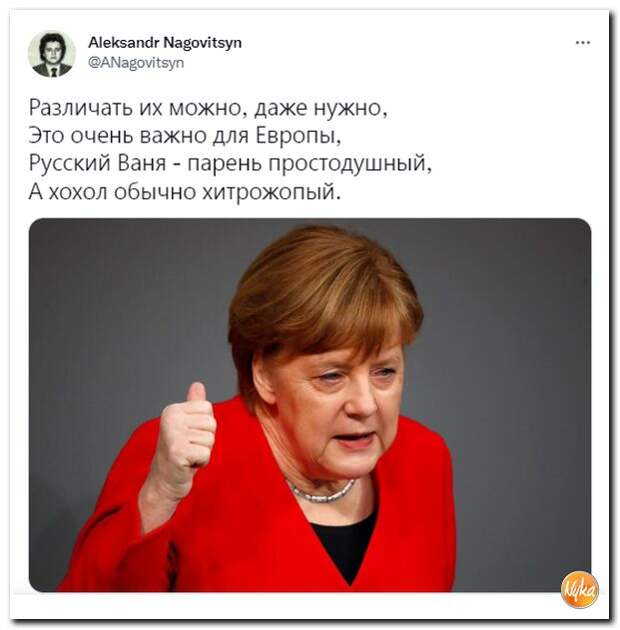Click the last line of tweet text

coord(185,192)
